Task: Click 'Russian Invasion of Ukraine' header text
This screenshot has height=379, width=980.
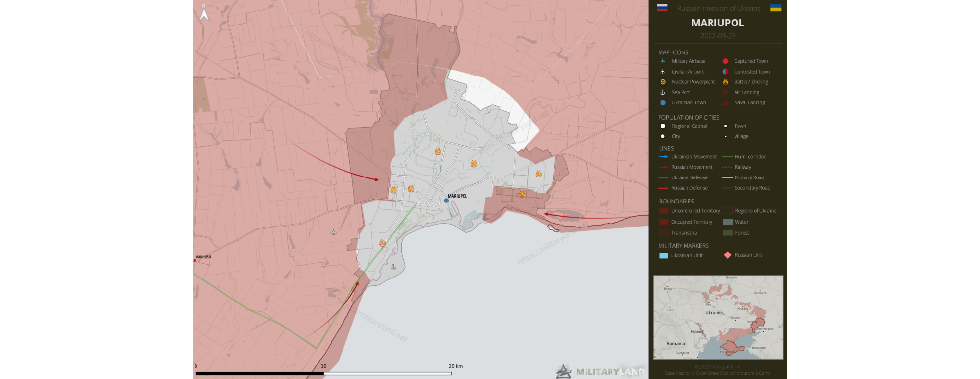Action: pyautogui.click(x=719, y=8)
